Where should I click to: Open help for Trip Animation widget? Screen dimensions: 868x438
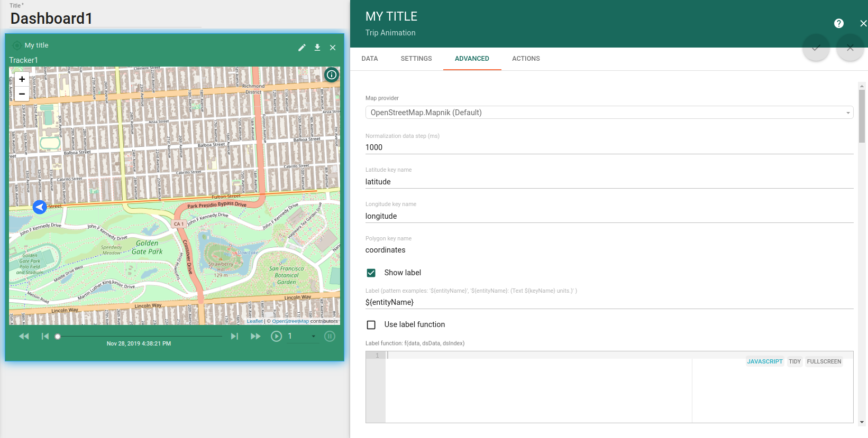coord(839,23)
